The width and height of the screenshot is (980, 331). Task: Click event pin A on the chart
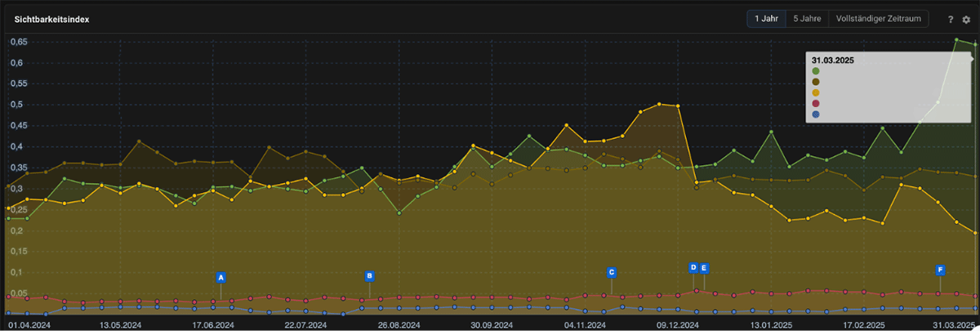(x=220, y=277)
